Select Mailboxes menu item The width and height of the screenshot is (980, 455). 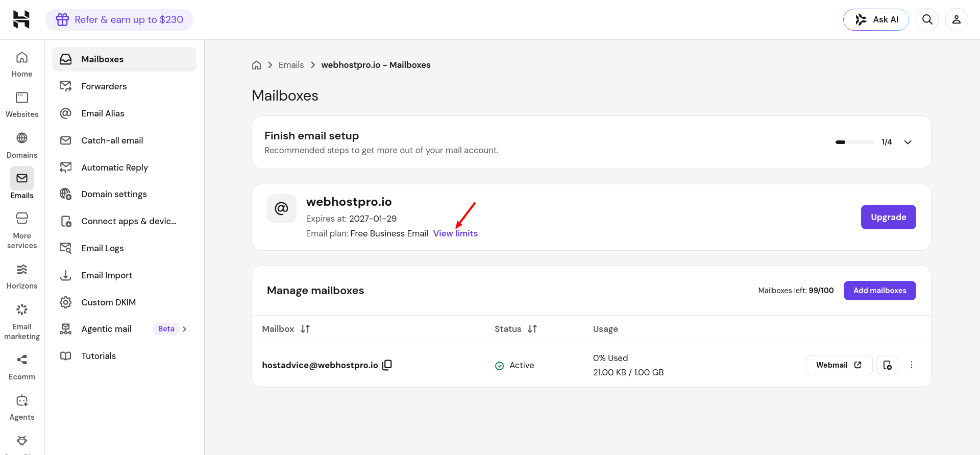pos(124,59)
